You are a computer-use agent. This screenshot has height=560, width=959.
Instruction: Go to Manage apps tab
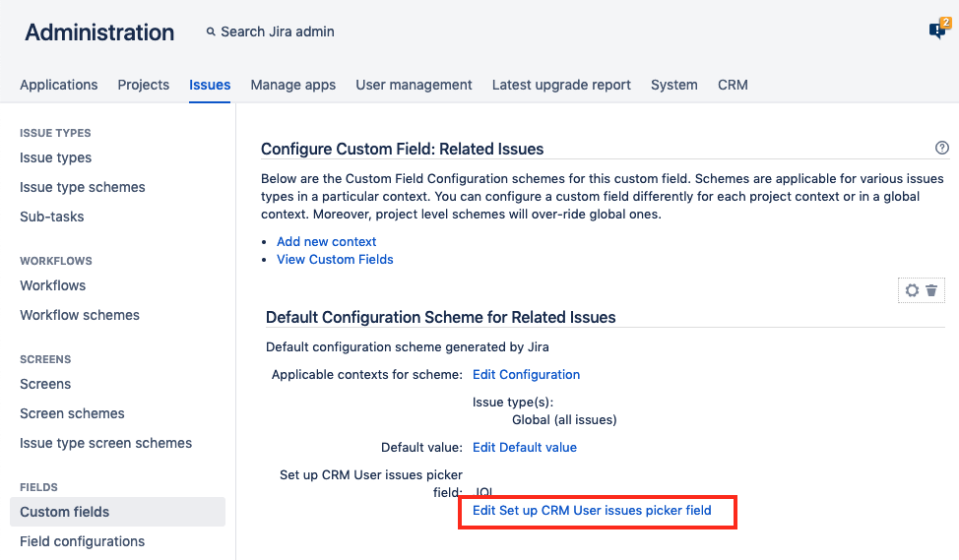pos(293,85)
